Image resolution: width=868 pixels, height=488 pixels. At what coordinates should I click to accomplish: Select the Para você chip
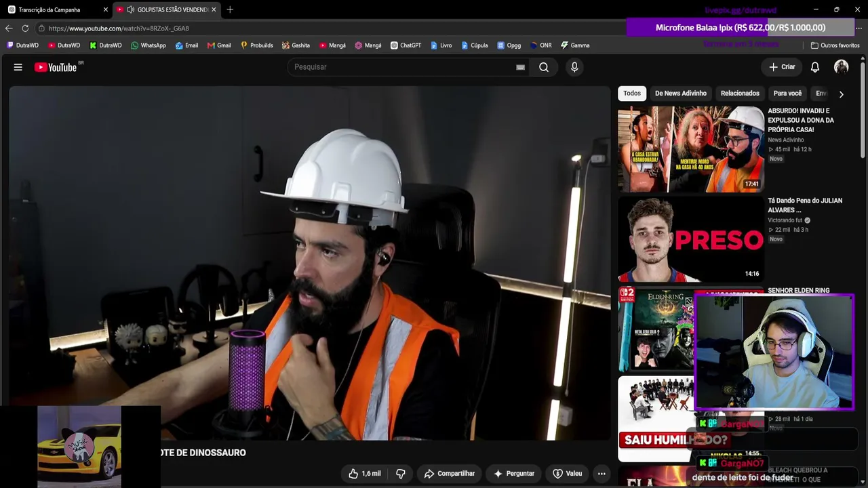(x=787, y=94)
